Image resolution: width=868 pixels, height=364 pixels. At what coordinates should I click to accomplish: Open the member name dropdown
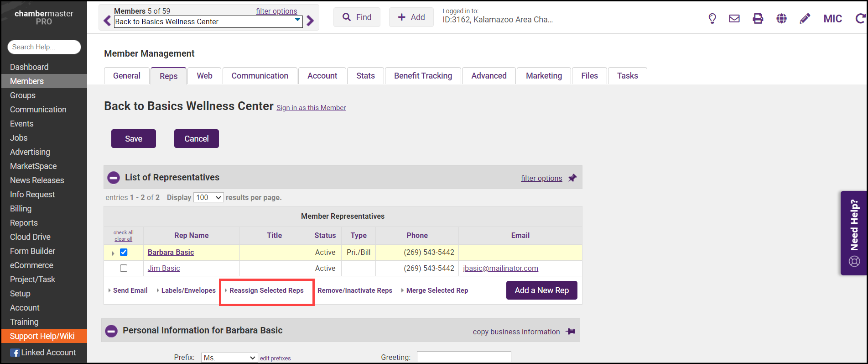click(x=297, y=21)
